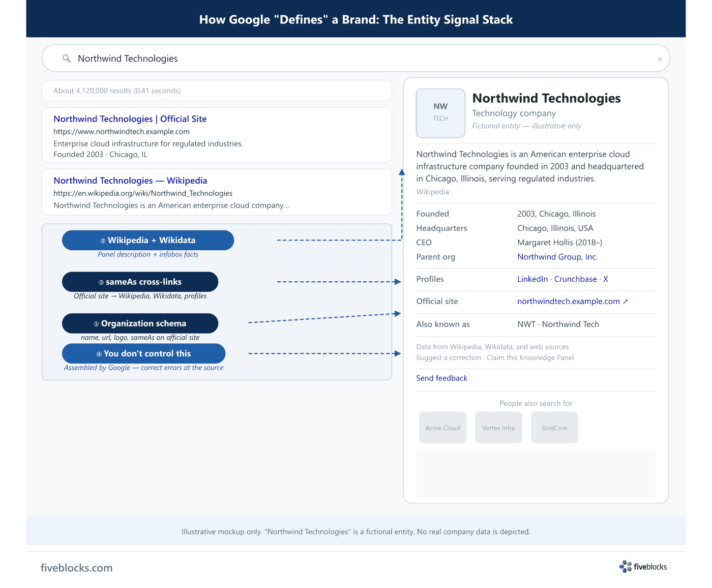Click the Panel description + infobox facts caption
Screen dimensions: 712x588
(148, 254)
